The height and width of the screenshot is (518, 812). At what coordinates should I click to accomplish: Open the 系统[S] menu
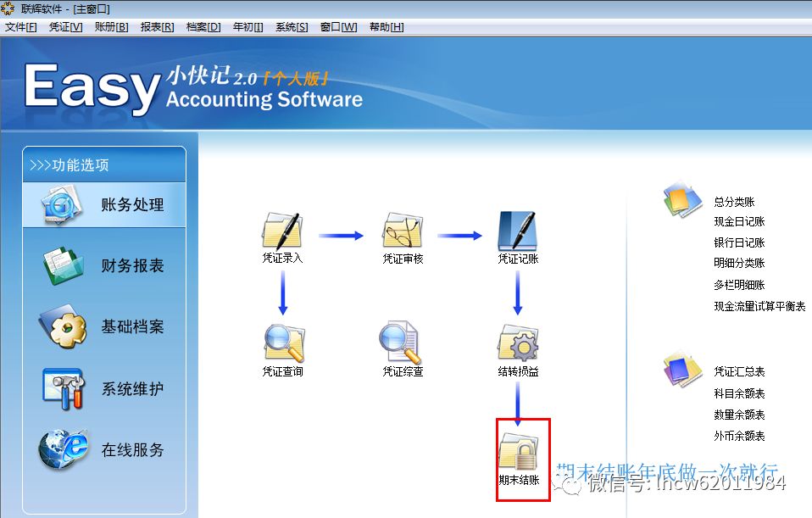point(292,27)
